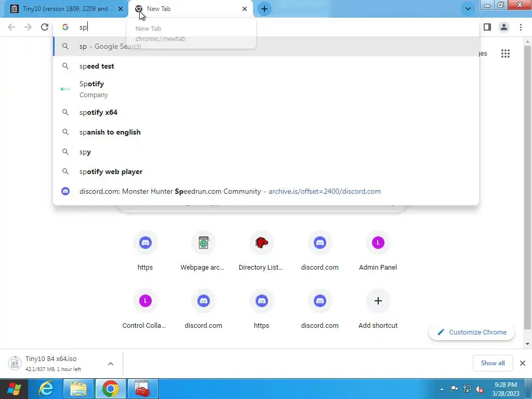Reload the page with the refresh icon
The width and height of the screenshot is (532, 399).
45,27
